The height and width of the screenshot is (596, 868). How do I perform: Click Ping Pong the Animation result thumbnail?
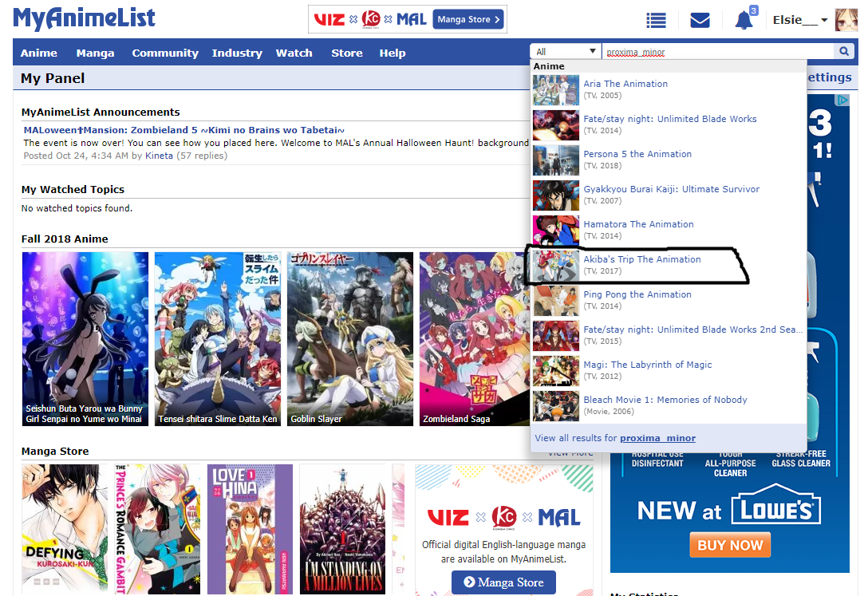556,301
